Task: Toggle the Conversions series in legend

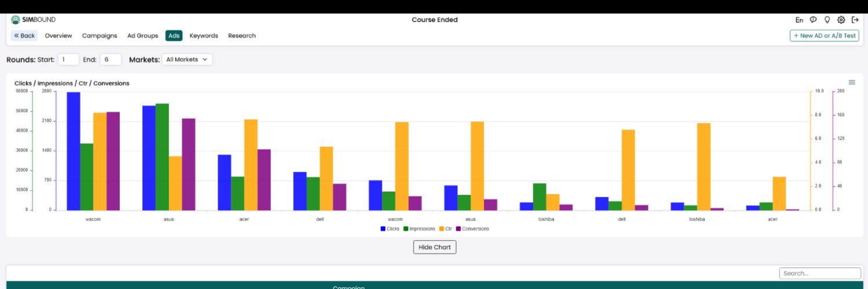Action: (x=473, y=229)
